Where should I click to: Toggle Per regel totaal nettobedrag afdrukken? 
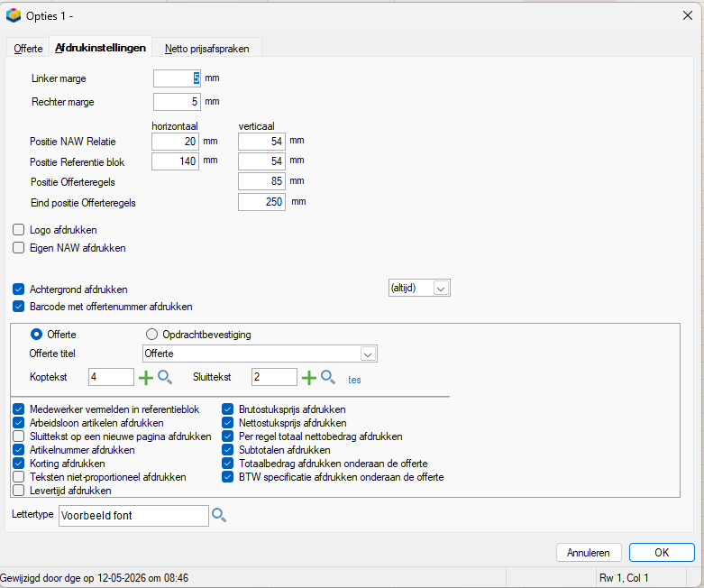click(x=228, y=436)
